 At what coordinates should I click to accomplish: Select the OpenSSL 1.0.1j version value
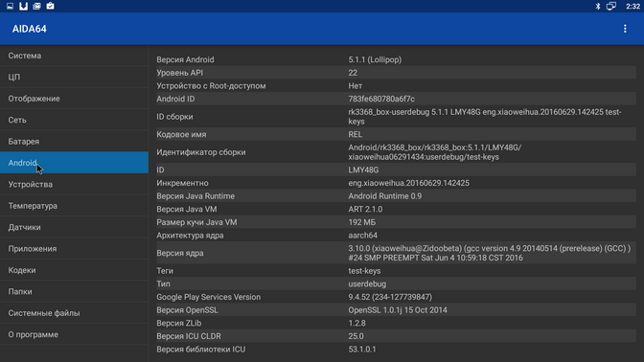coord(398,310)
